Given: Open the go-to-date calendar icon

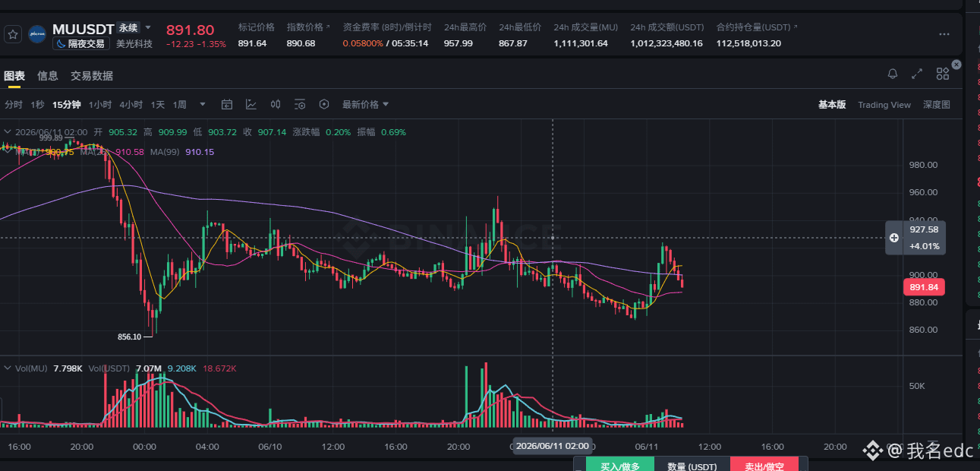Looking at the screenshot, I should pyautogui.click(x=226, y=104).
